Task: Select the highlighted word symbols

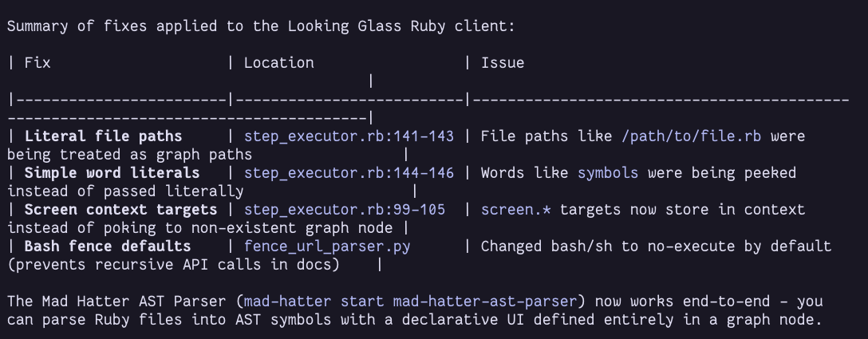Action: pyautogui.click(x=608, y=173)
